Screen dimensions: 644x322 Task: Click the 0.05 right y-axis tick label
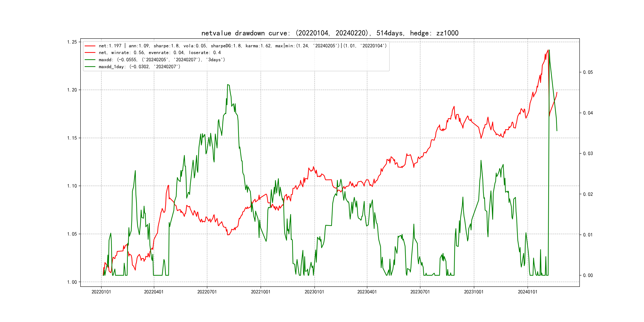(x=588, y=72)
